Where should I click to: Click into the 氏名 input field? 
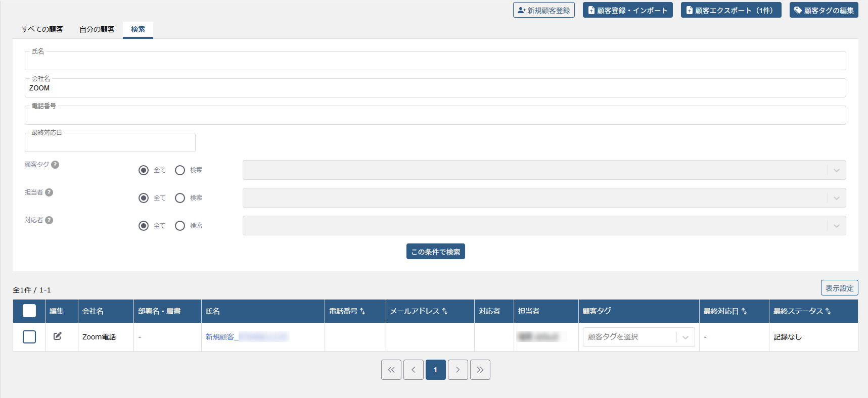tap(435, 61)
